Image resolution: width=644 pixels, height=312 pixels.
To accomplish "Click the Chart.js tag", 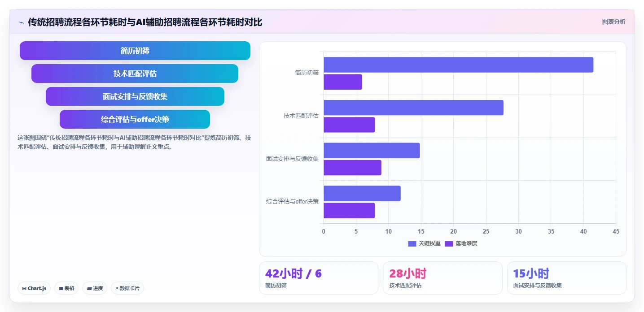I will 34,288.
